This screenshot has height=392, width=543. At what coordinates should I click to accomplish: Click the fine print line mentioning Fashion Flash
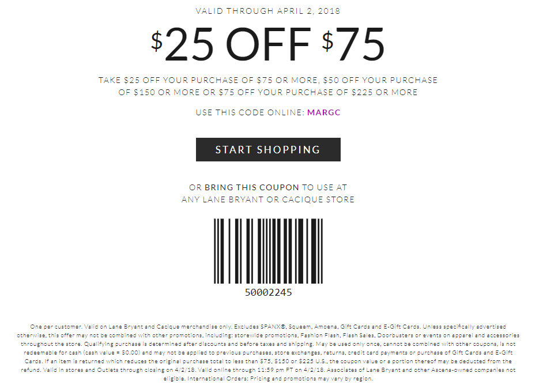[x=268, y=335]
